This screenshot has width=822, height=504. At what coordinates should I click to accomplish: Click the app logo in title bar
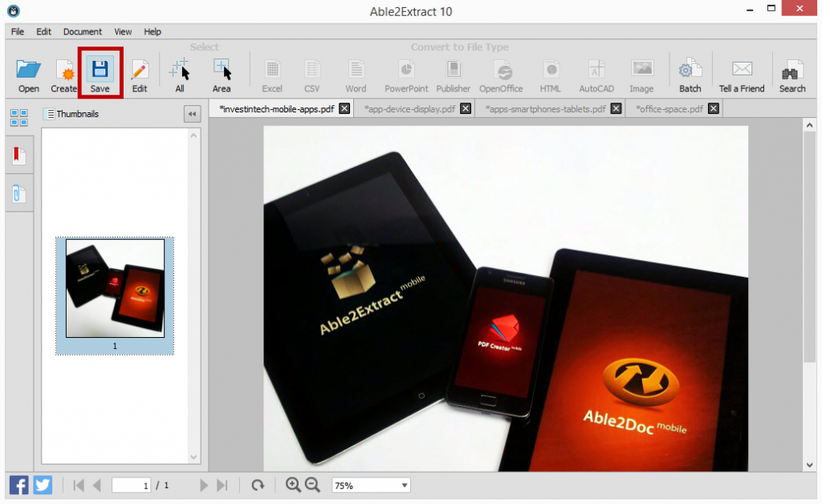pos(14,10)
